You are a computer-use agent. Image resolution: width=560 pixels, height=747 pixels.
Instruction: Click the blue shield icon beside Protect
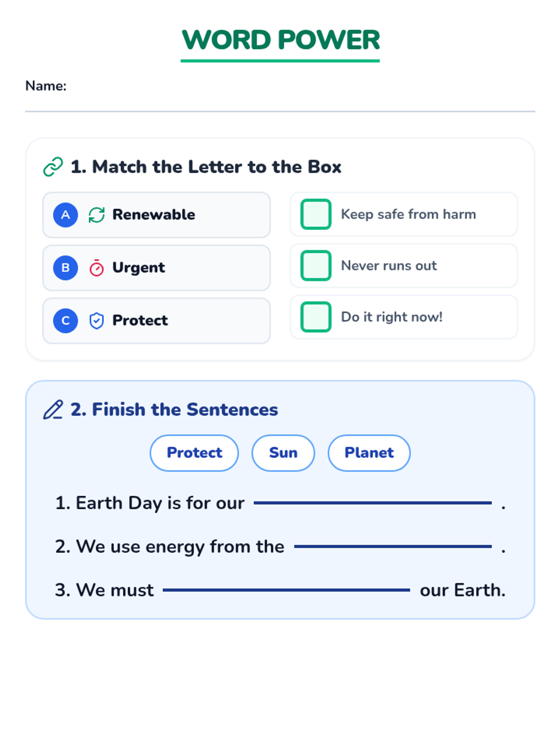[97, 321]
